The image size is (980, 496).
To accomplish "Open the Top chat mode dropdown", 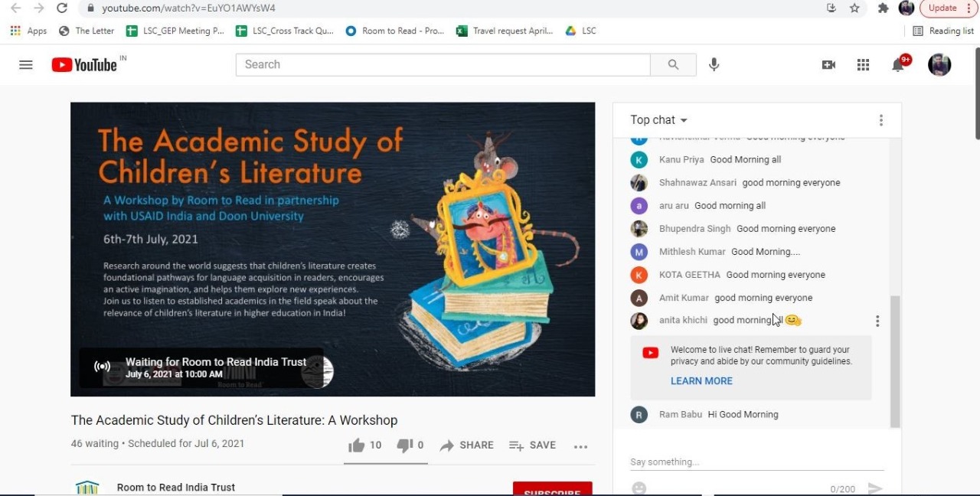I will [658, 119].
